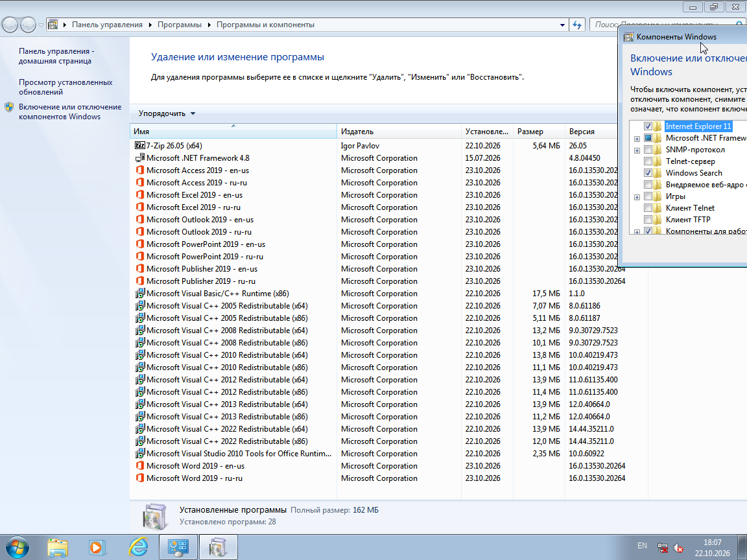Click the clock showing 18:07

click(x=712, y=542)
